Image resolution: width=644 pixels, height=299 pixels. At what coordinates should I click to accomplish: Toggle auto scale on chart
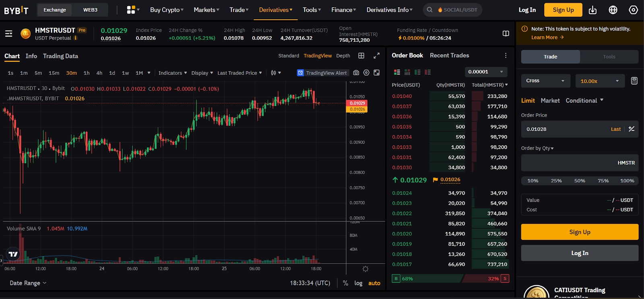[374, 283]
